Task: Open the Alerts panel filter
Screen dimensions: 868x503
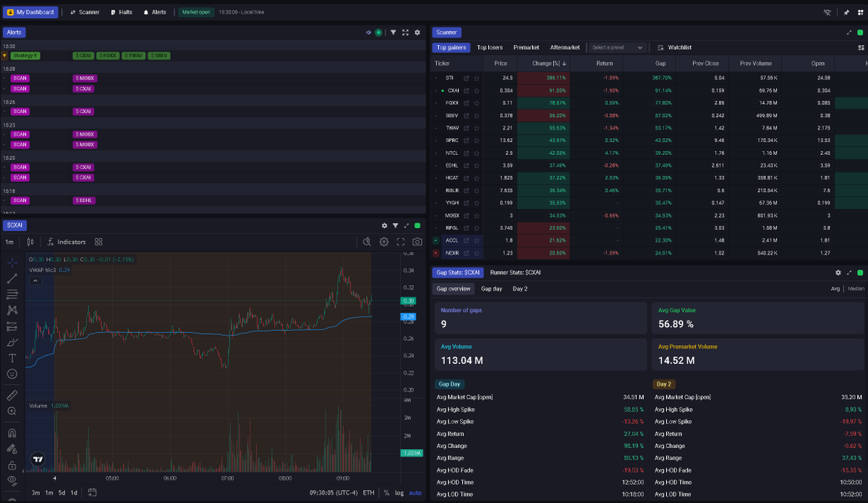Action: (393, 33)
